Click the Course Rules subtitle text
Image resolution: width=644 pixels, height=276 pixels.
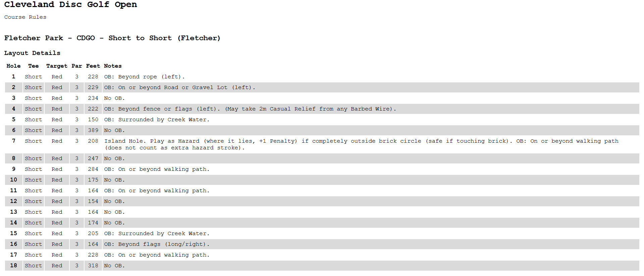[x=25, y=17]
